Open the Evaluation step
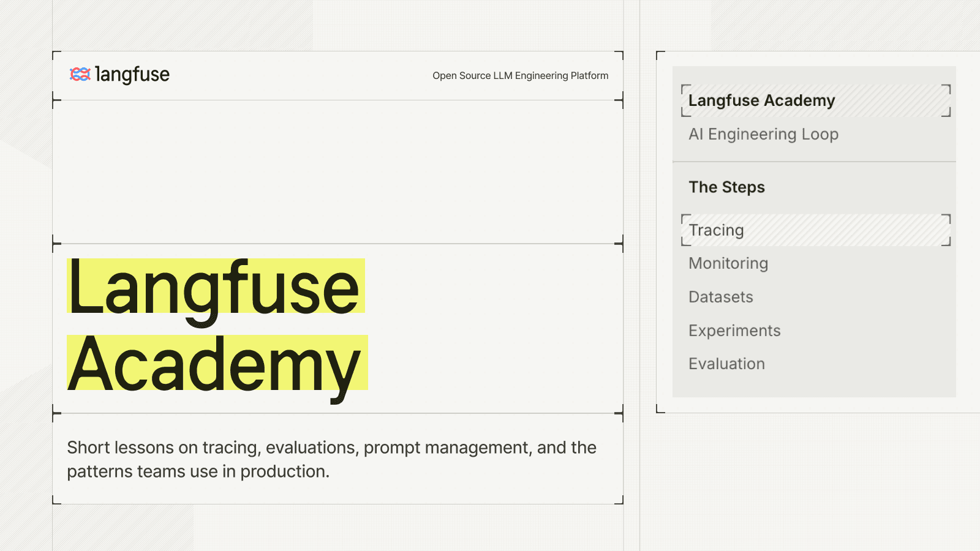980x551 pixels. (x=726, y=364)
